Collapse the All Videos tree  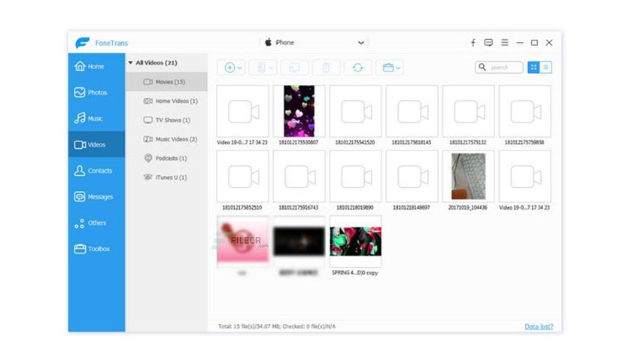pos(130,62)
